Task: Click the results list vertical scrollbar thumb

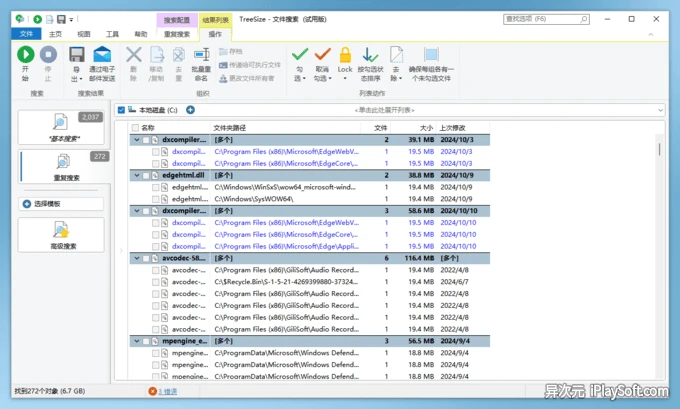Action: tap(660, 150)
